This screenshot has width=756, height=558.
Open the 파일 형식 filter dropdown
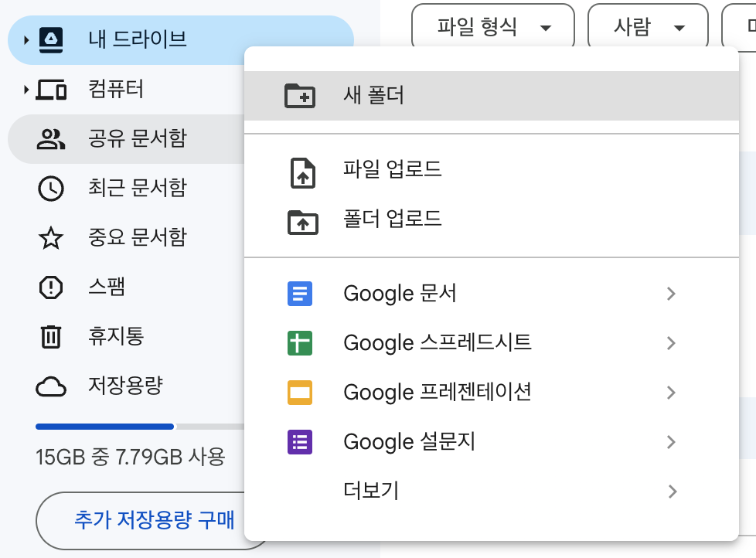coord(492,26)
